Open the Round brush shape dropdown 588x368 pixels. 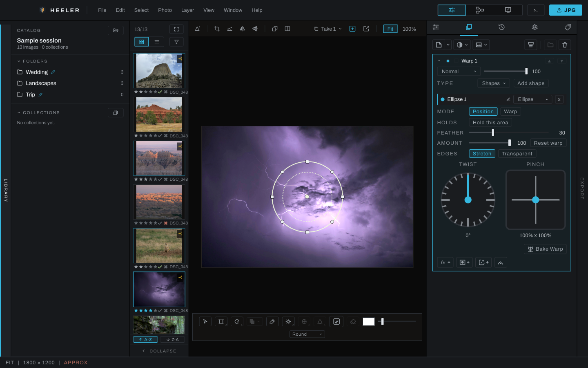click(x=307, y=334)
